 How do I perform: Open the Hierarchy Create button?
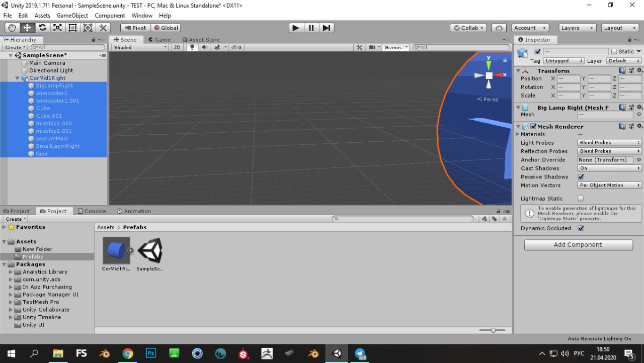[x=15, y=47]
